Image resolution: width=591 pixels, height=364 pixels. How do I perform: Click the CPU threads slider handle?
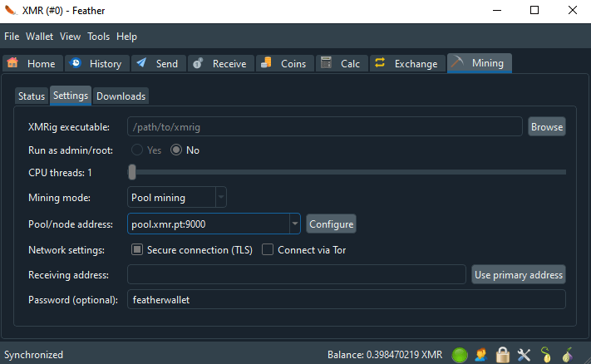click(132, 172)
